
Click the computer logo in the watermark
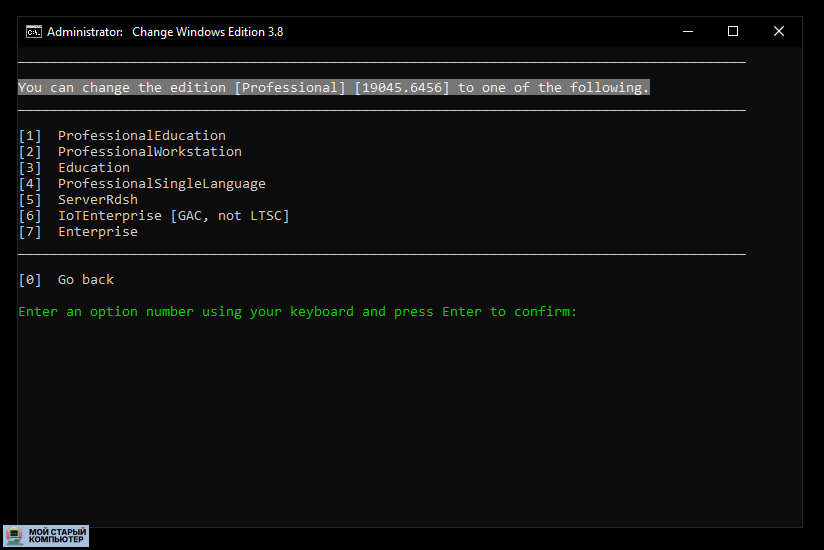point(15,536)
